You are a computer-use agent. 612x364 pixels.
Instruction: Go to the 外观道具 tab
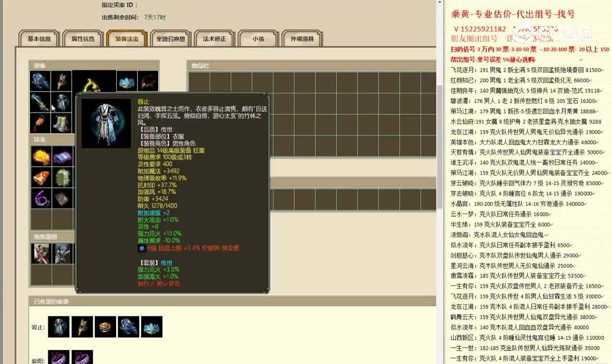(302, 39)
